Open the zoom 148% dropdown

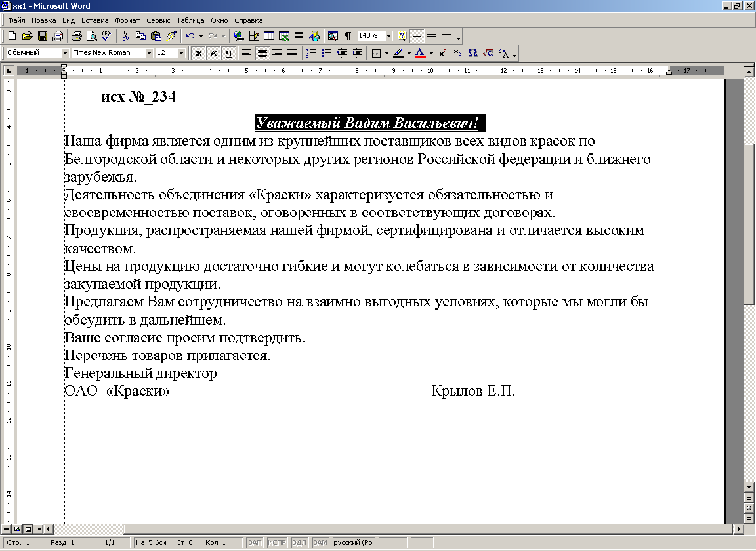point(388,35)
